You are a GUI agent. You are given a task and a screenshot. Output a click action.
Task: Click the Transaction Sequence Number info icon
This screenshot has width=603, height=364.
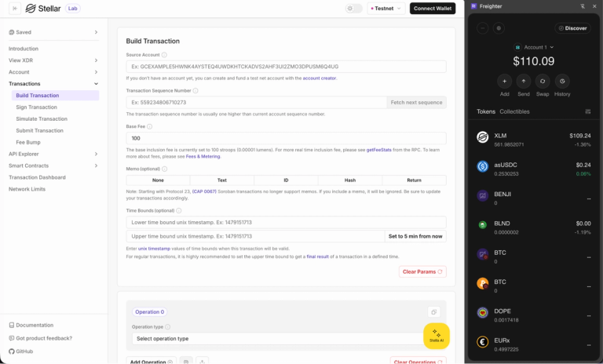point(196,91)
